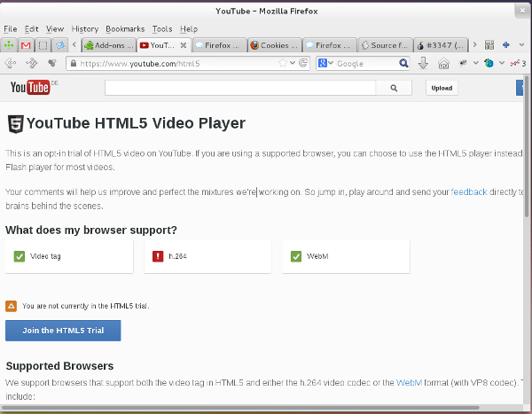Follow the feedback link

click(x=469, y=192)
